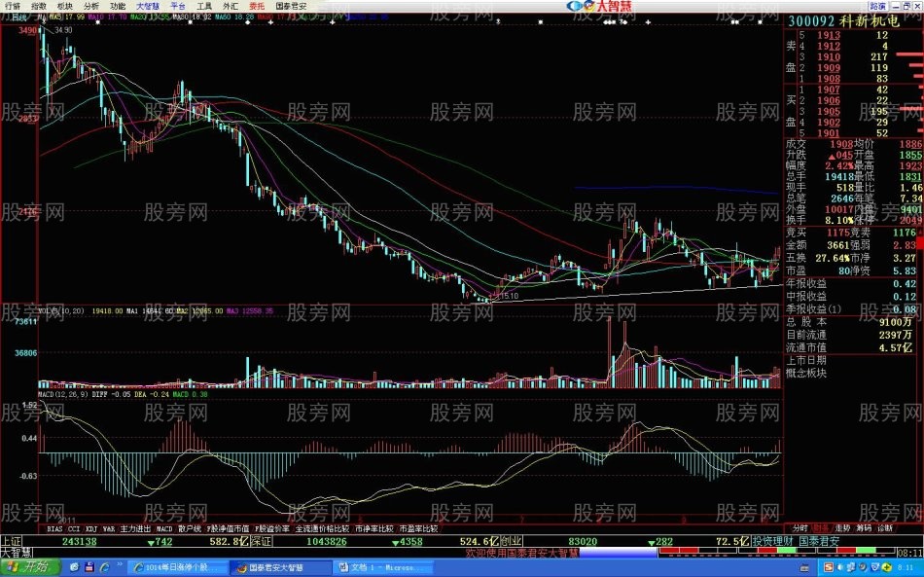Viewport: 924px width, 577px height.
Task: Select the MACD indicator tab
Action: [164, 528]
